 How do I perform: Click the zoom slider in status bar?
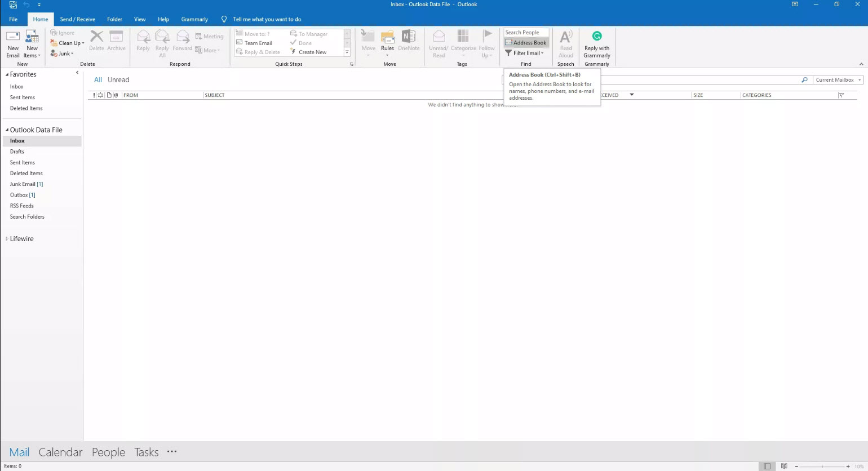tap(822, 466)
